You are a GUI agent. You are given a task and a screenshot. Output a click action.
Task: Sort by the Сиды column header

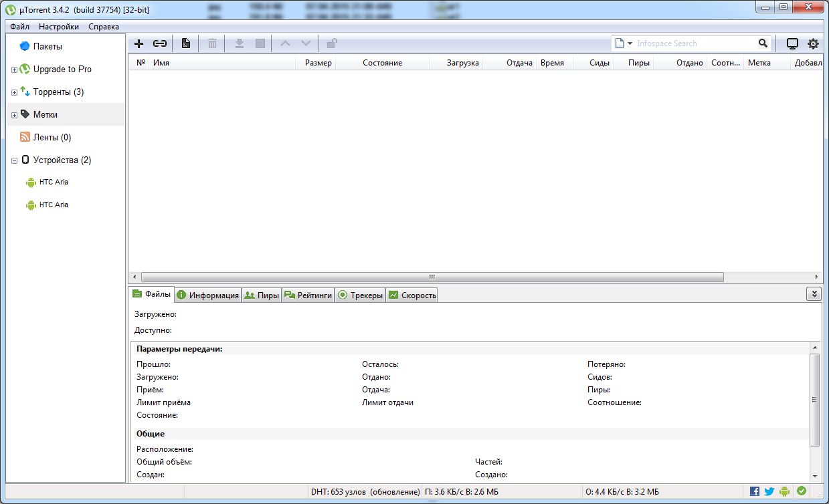click(593, 63)
